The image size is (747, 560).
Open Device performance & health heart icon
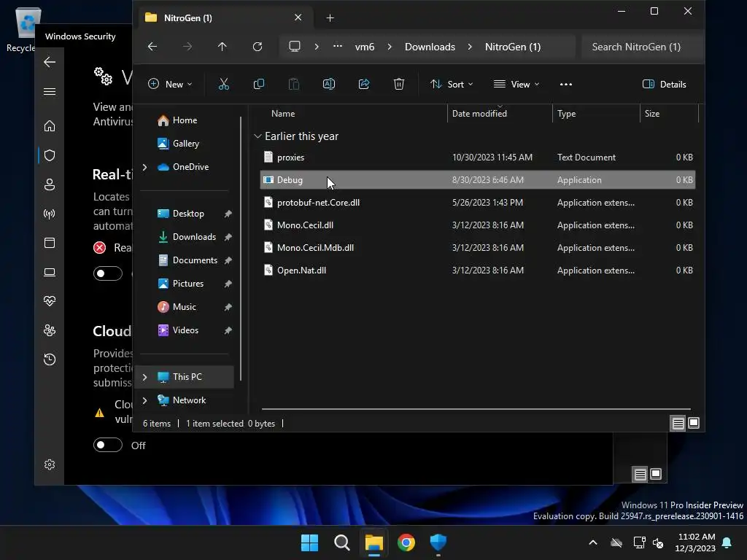(50, 301)
